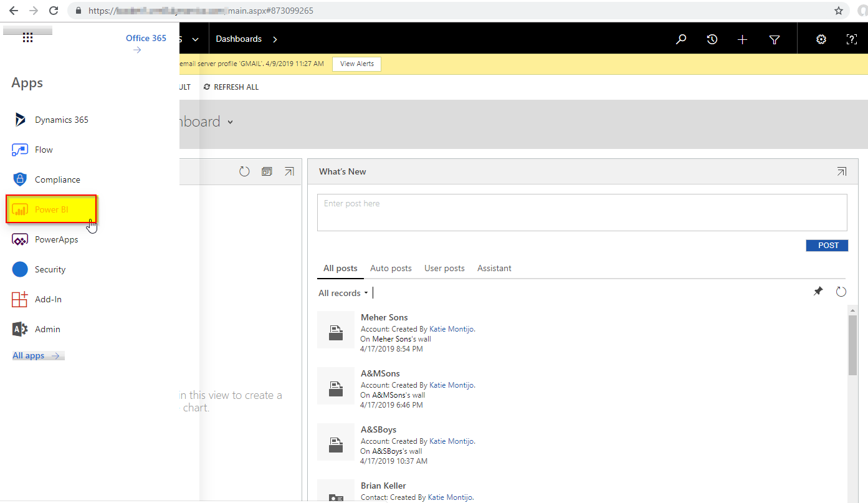Enlarge the What's New panel
The image size is (868, 503).
pyautogui.click(x=842, y=171)
